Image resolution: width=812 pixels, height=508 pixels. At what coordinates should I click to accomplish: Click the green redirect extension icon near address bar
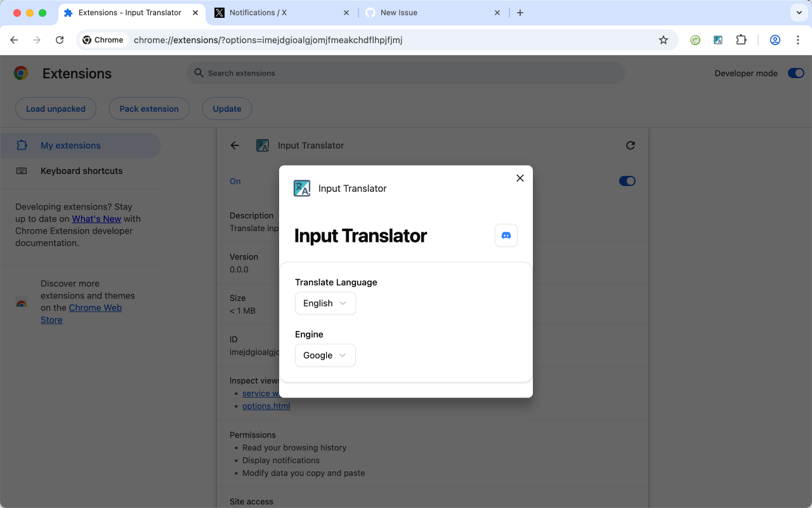tap(695, 39)
